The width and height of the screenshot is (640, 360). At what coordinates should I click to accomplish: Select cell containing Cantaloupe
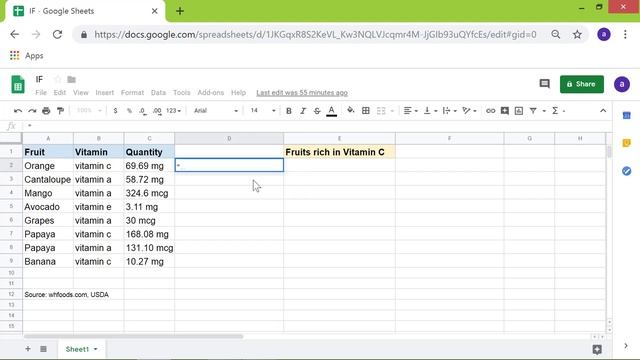click(48, 180)
